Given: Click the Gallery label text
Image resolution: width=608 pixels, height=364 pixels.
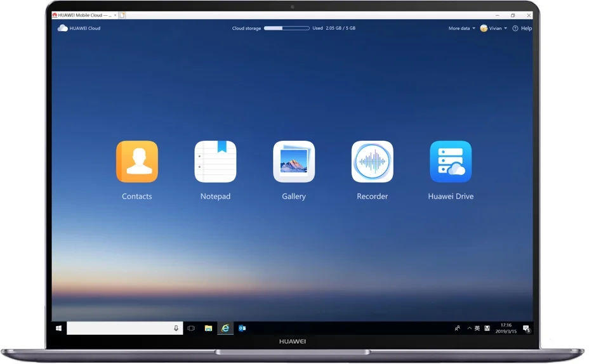Looking at the screenshot, I should tap(294, 196).
